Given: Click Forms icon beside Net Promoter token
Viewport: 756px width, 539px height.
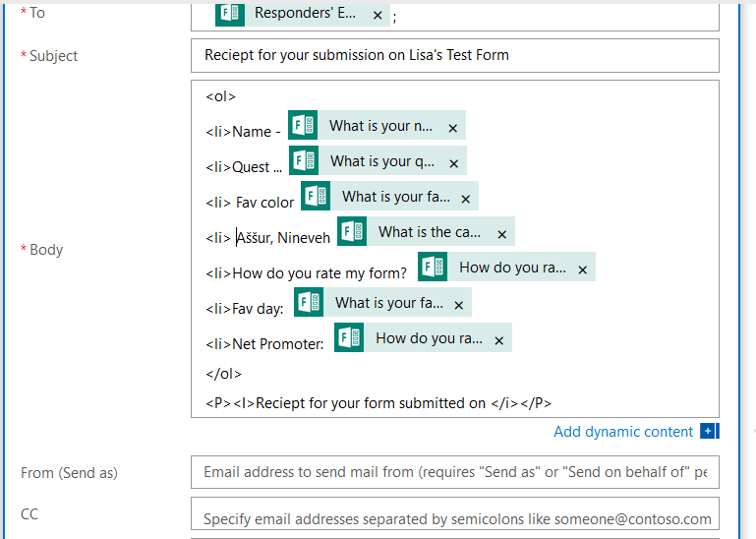Looking at the screenshot, I should (349, 337).
